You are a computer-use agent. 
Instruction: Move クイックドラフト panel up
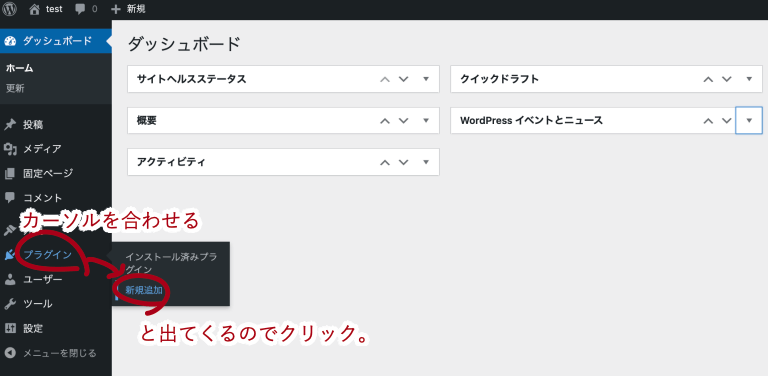coord(708,79)
